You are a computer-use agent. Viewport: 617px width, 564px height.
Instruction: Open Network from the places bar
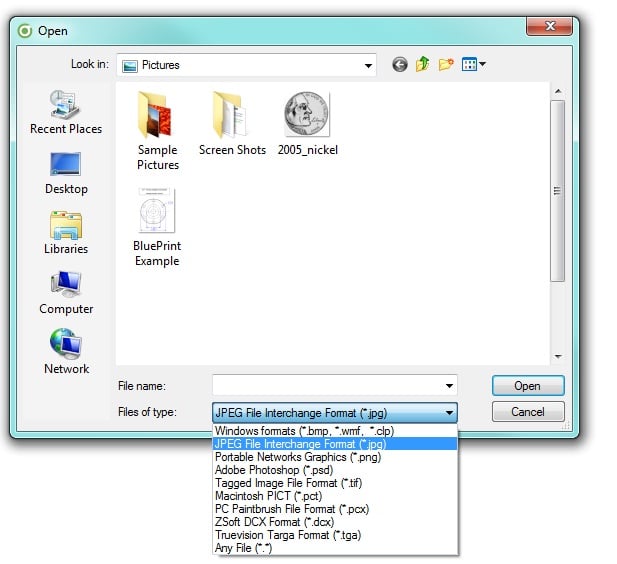coord(66,352)
